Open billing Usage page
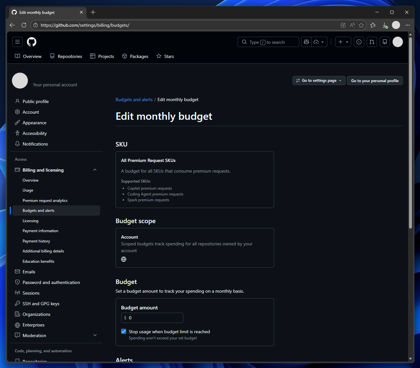Image resolution: width=420 pixels, height=368 pixels. coord(28,190)
